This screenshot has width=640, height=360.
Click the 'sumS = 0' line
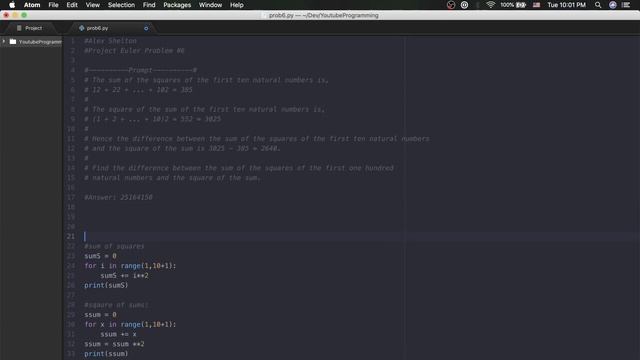pyautogui.click(x=100, y=256)
